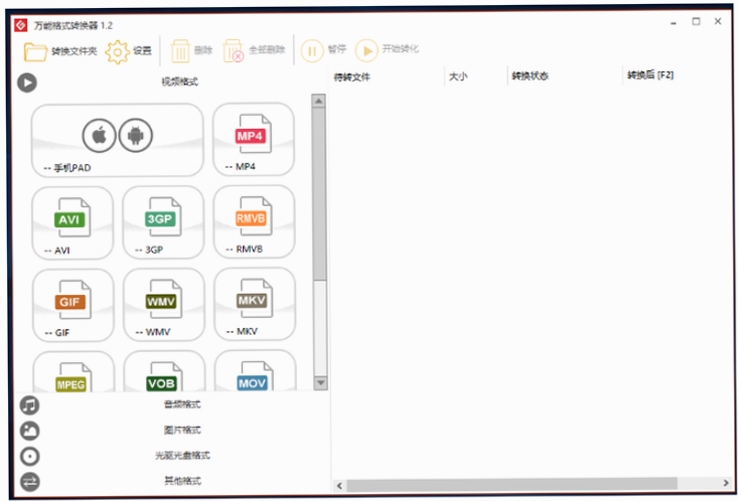The height and width of the screenshot is (501, 738).
Task: Click the 开始转化 play icon
Action: pyautogui.click(x=367, y=50)
